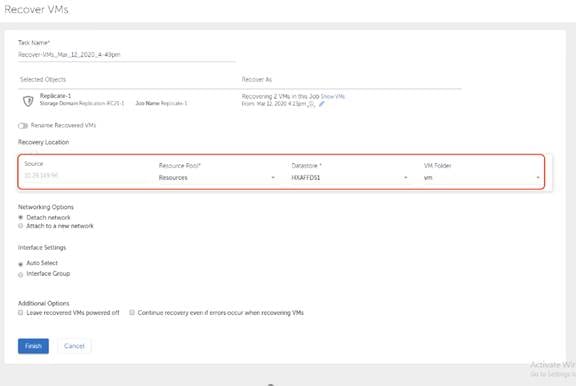The width and height of the screenshot is (576, 386).
Task: Enable Continue recovery even if errors occur
Action: click(132, 313)
